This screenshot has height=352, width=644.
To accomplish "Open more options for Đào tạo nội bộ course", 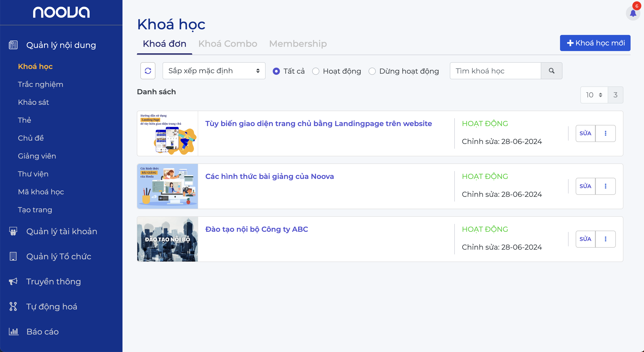I will [x=605, y=239].
